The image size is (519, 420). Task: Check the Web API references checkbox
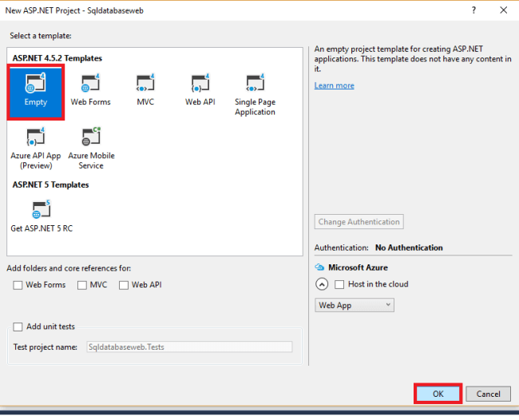tap(124, 285)
